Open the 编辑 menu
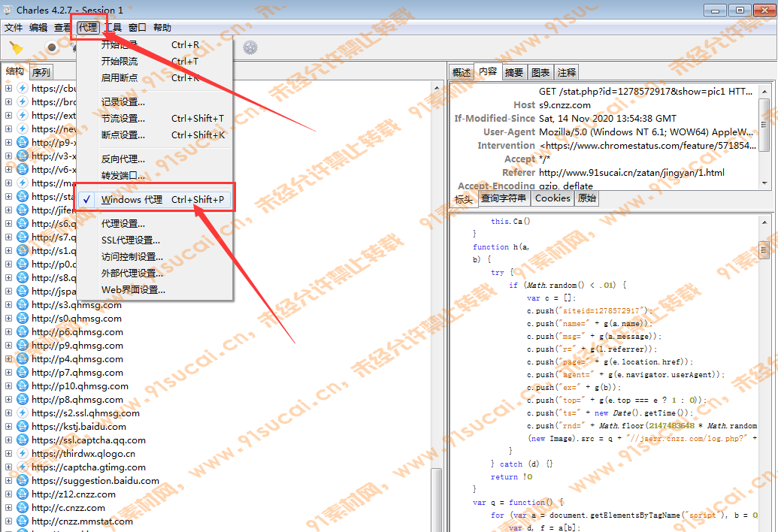The height and width of the screenshot is (532, 778). (x=38, y=28)
